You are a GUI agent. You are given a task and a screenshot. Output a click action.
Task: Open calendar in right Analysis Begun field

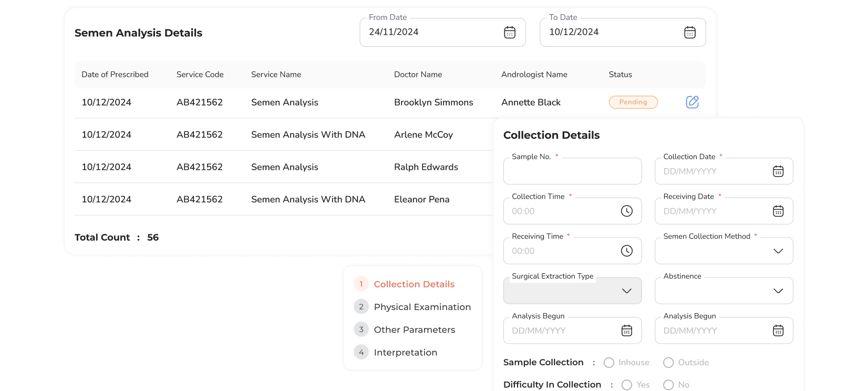tap(778, 331)
